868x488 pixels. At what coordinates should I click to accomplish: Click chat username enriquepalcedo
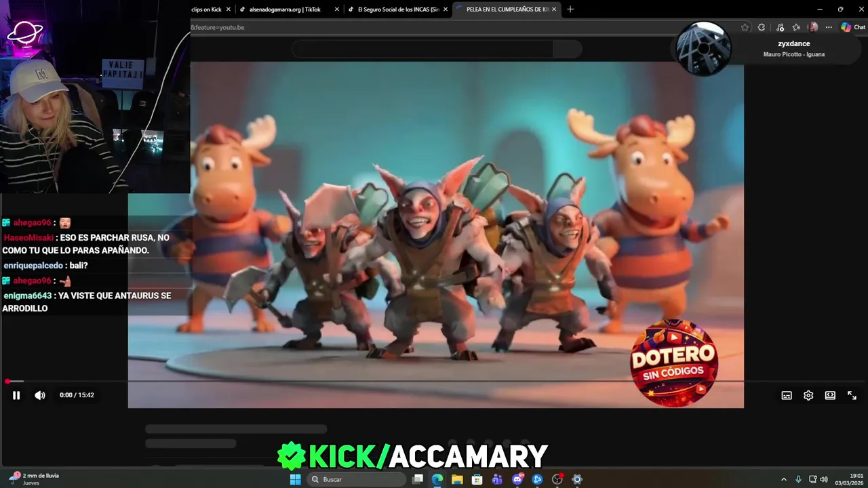point(33,266)
